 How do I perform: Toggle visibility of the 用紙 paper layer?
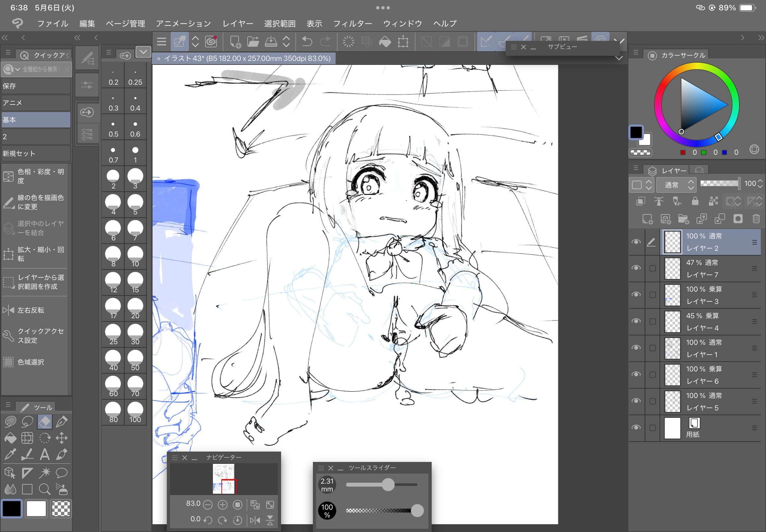636,427
